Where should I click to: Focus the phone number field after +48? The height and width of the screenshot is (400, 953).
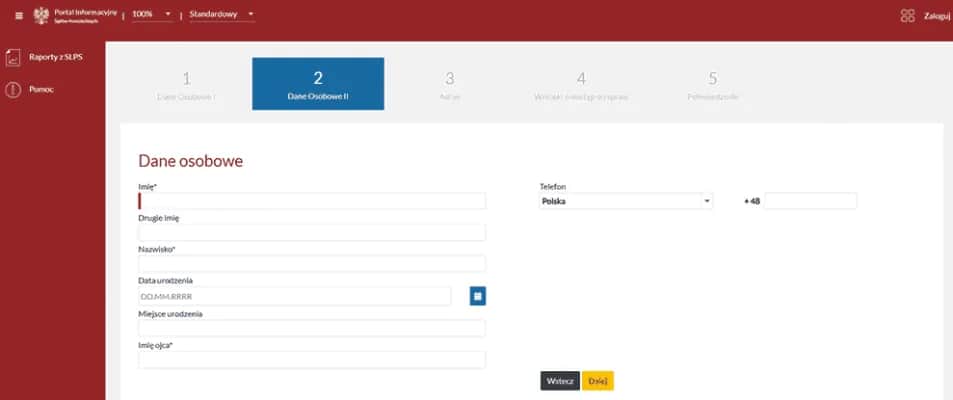click(810, 201)
